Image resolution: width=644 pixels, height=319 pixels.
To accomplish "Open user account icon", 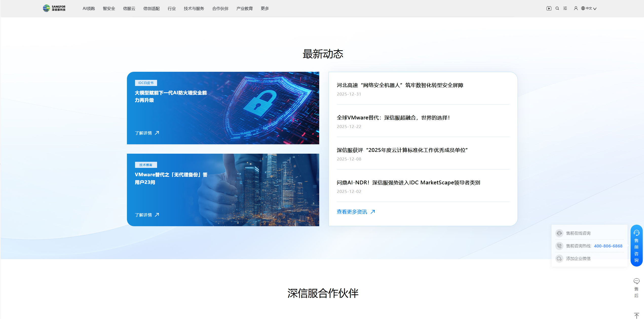I will pos(576,8).
